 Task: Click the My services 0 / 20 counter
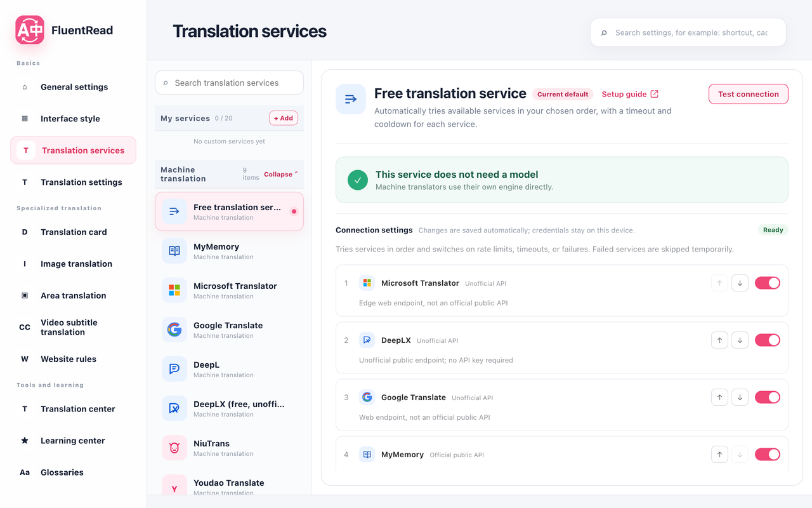[223, 118]
